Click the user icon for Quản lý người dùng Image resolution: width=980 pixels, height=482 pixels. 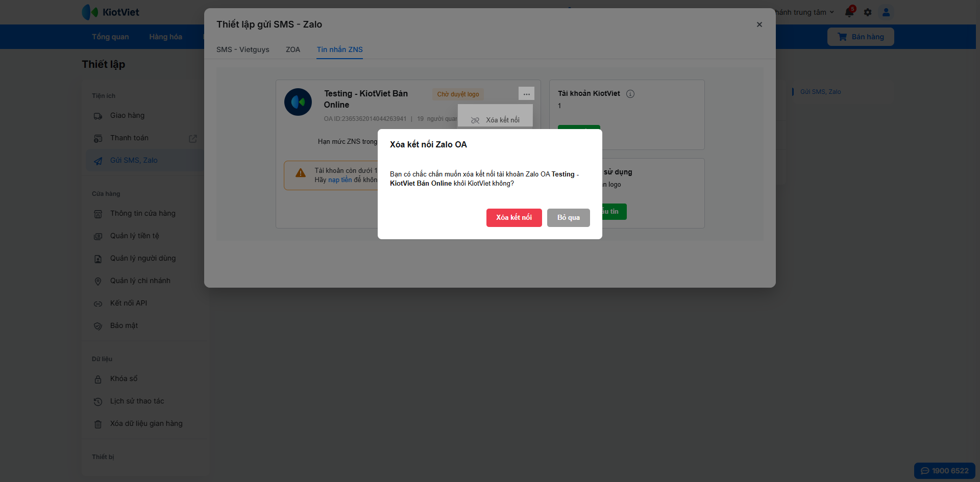[98, 259]
